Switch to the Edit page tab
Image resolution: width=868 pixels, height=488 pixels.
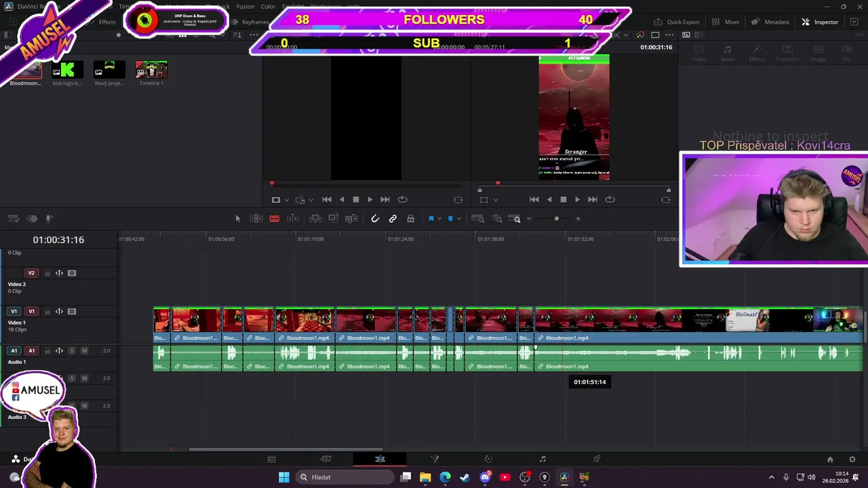(380, 459)
